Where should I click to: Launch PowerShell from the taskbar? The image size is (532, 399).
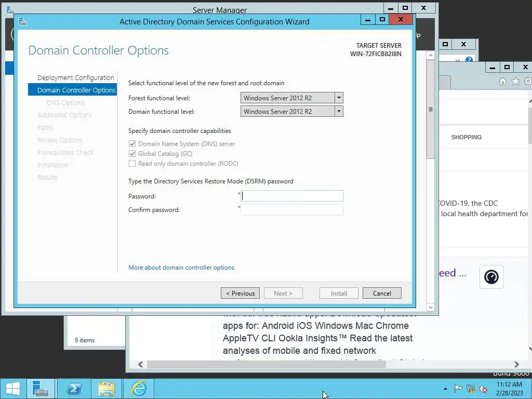74,389
